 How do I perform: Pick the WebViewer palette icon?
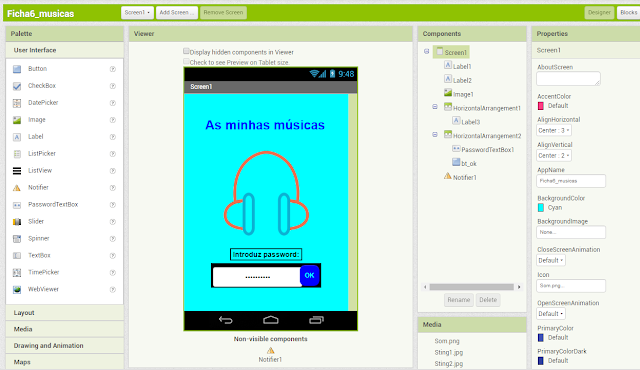(17, 290)
